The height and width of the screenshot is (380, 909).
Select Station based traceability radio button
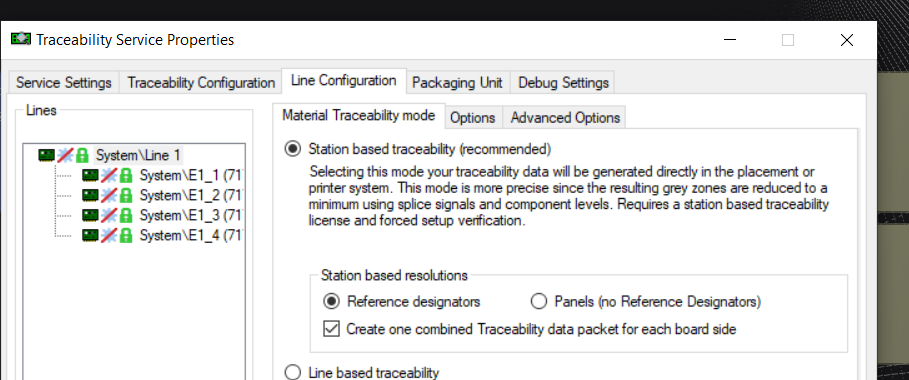click(293, 149)
